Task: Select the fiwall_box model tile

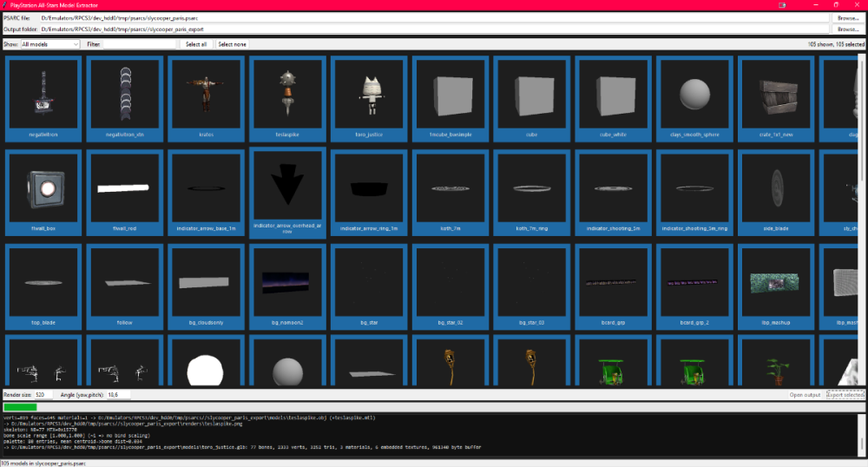Action: 43,193
